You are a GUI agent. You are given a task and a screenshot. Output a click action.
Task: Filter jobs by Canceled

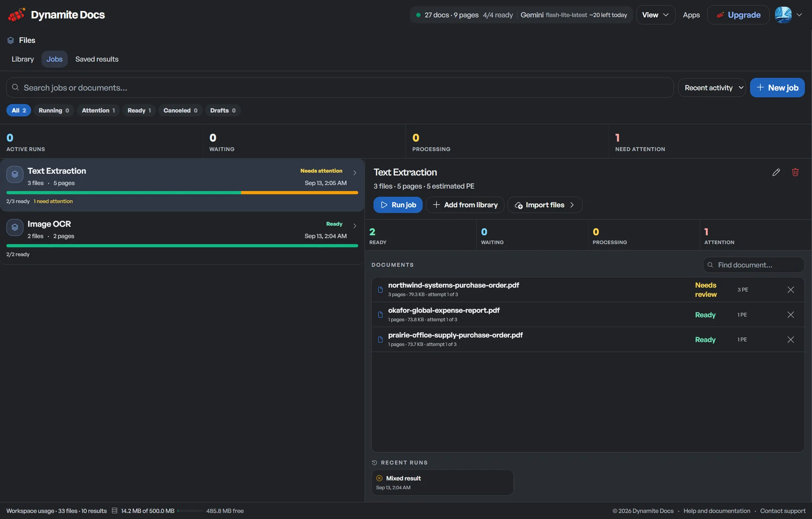click(x=180, y=111)
